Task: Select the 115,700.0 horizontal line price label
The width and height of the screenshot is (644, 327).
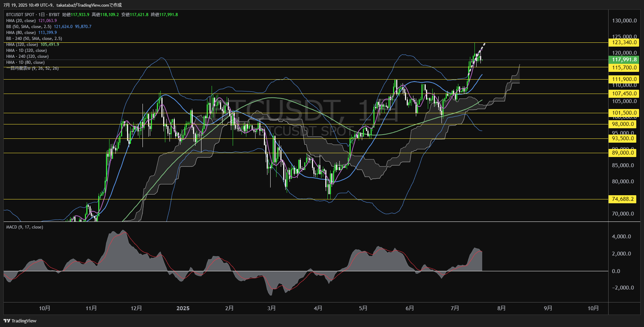Action: pyautogui.click(x=624, y=68)
